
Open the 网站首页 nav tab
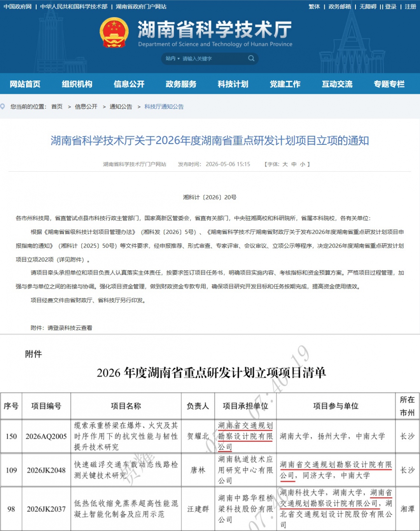point(25,84)
